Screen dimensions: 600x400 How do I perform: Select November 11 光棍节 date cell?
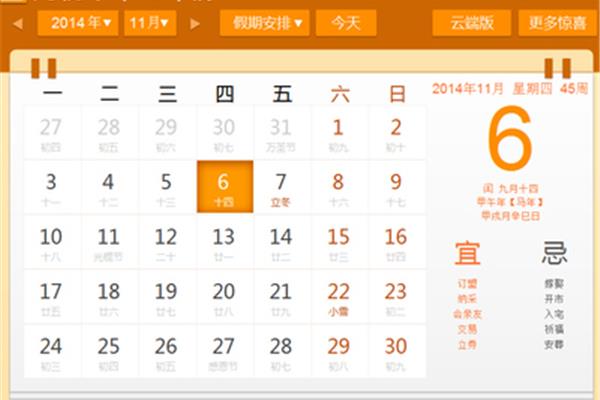click(x=109, y=242)
